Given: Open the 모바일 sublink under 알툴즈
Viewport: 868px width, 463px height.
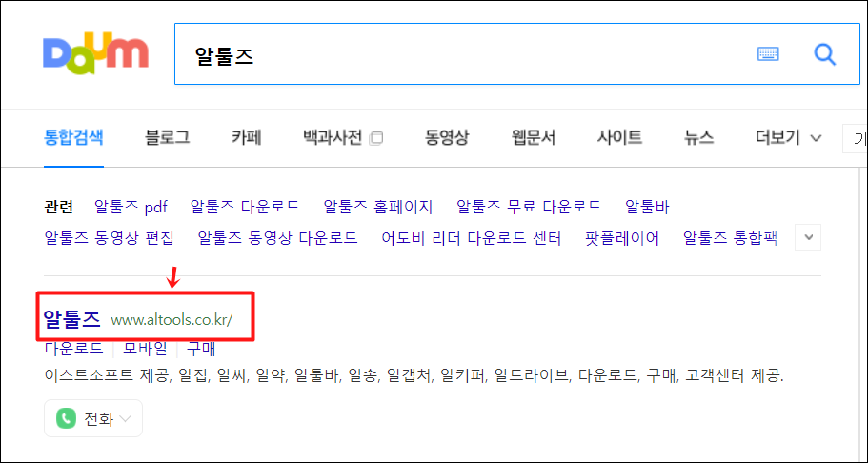Looking at the screenshot, I should pos(145,349).
